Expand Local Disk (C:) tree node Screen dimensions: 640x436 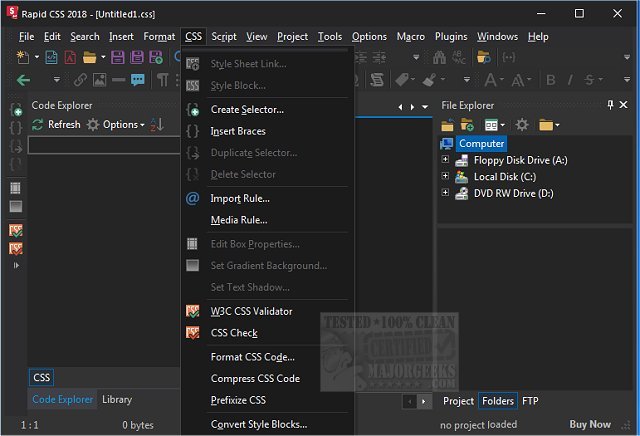point(445,176)
